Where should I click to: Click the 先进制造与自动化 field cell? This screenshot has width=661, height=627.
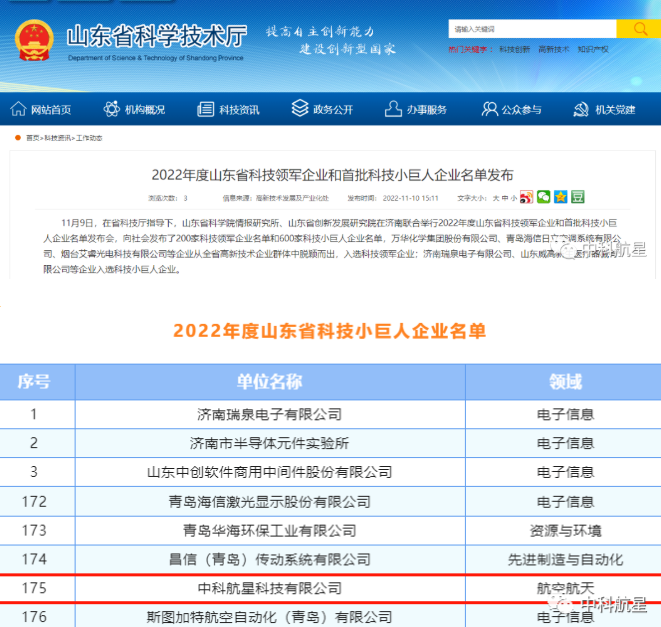point(565,560)
